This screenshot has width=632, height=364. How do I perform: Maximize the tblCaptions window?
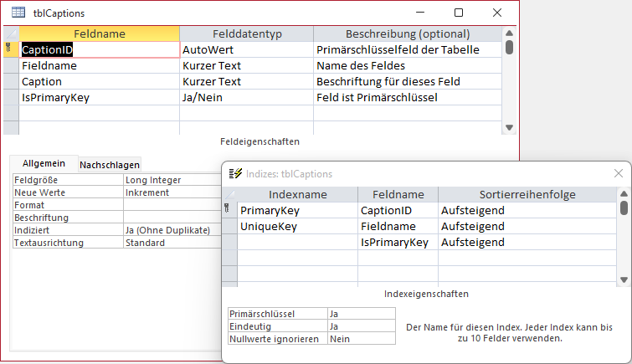(459, 13)
